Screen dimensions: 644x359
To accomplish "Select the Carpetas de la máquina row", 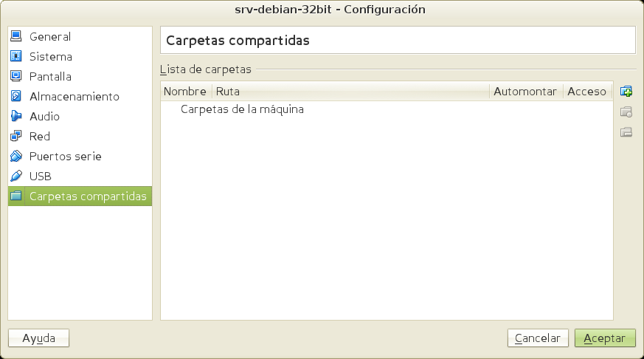I will (242, 109).
